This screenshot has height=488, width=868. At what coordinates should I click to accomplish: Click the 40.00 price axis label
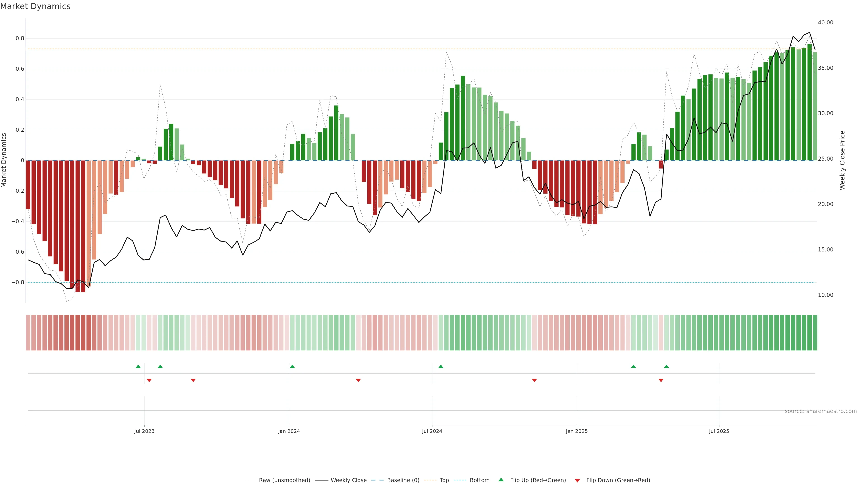click(825, 23)
